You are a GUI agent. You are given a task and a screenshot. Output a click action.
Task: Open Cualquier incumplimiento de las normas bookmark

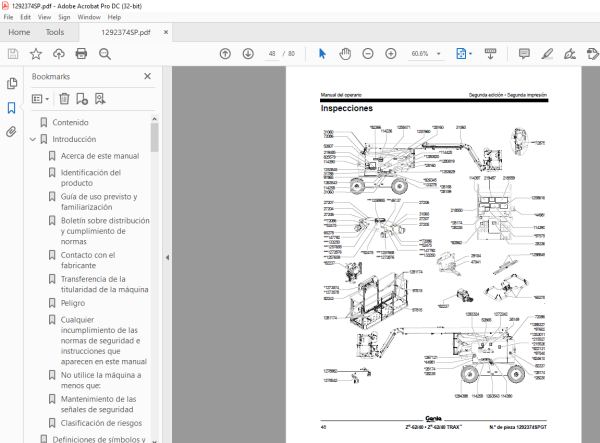[x=104, y=341]
